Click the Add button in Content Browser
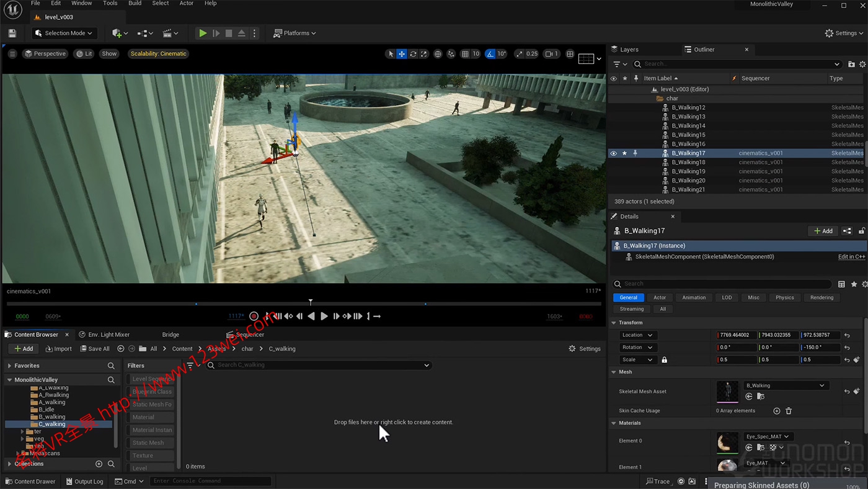The width and height of the screenshot is (868, 489). [23, 348]
